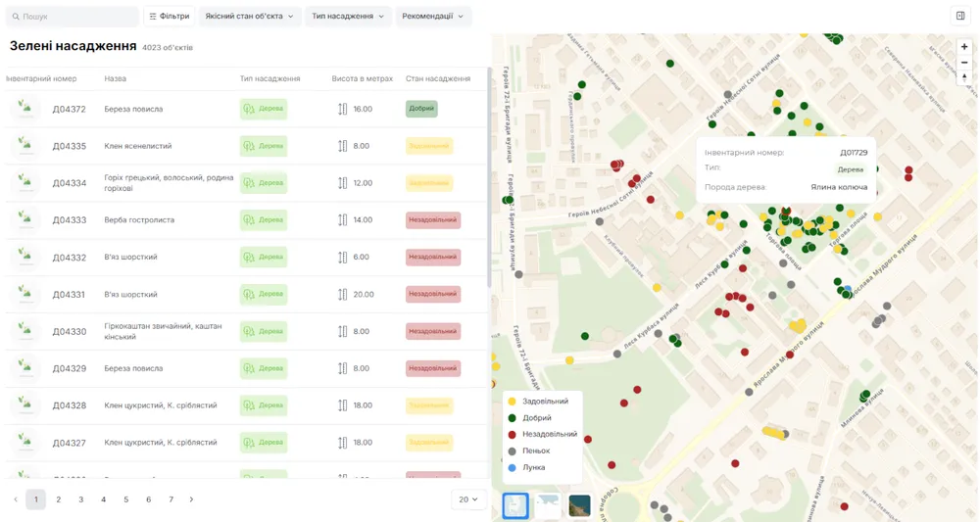Toggle the side panel layout icon
Screen dimensions: 980x522
click(x=960, y=17)
